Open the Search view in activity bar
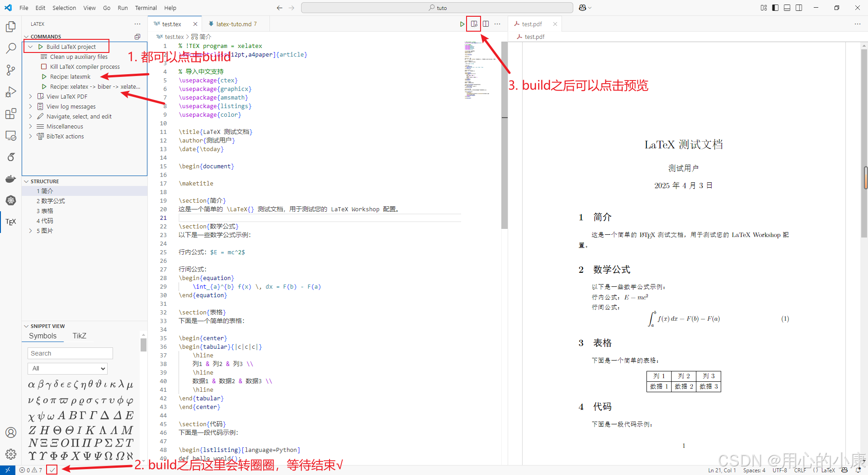The image size is (868, 475). coord(11,48)
